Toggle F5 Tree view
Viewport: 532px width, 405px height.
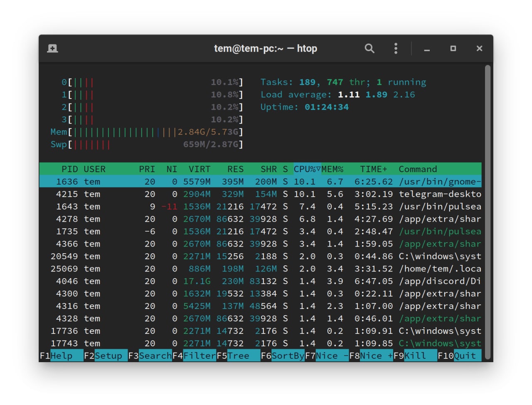point(239,356)
